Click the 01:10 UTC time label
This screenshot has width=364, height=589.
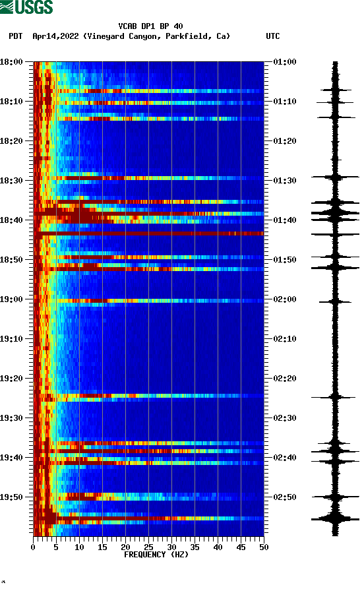pos(285,102)
